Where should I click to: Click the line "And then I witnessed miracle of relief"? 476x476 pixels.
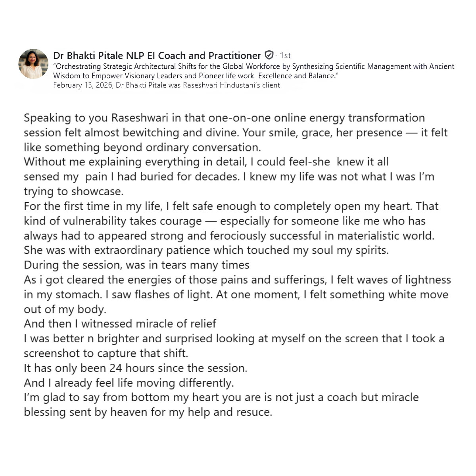[x=120, y=324]
